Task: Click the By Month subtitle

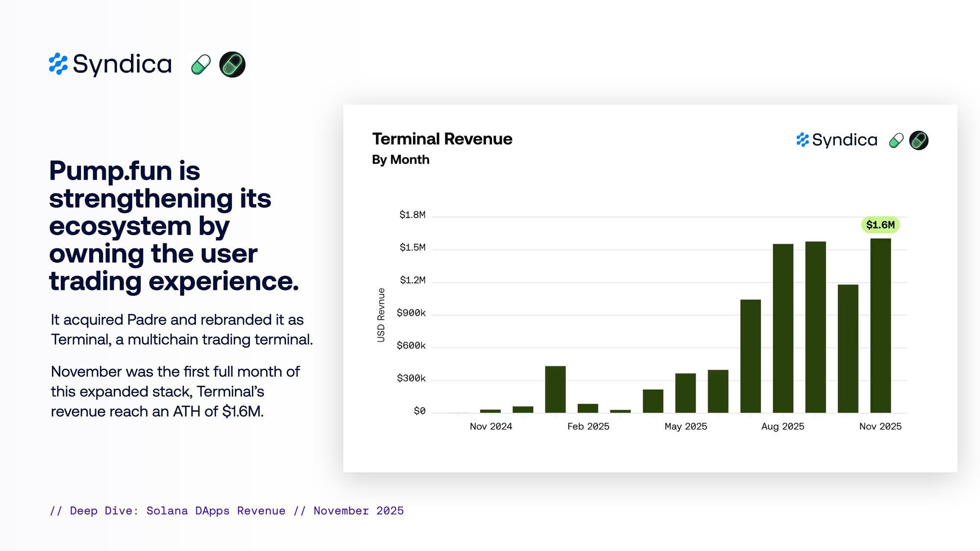Action: tap(400, 160)
